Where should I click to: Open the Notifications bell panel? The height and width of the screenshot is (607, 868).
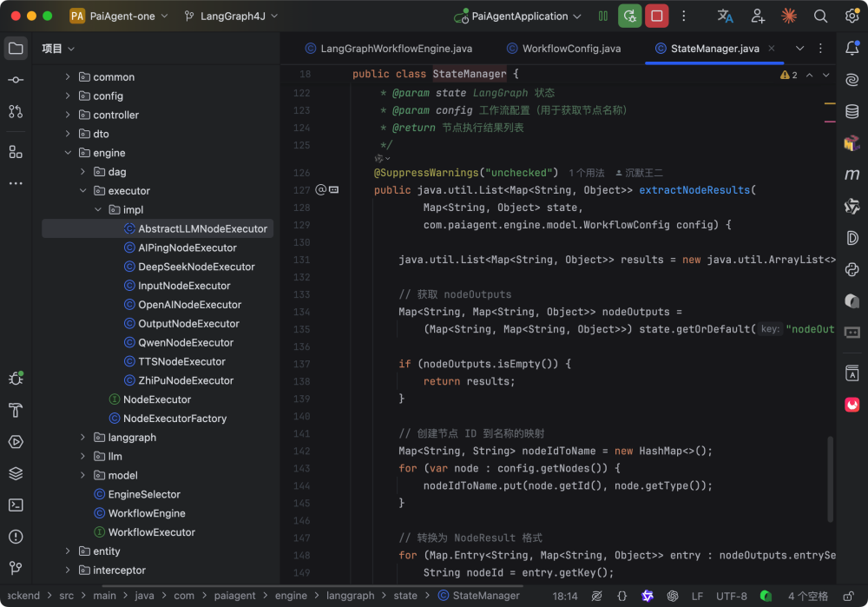pos(852,49)
